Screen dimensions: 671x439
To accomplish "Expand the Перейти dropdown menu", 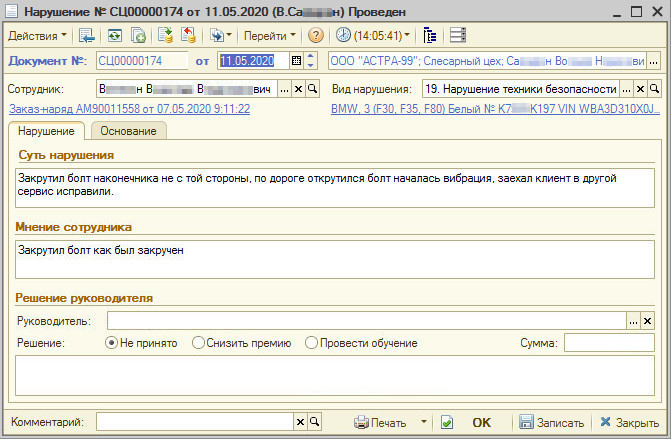I will (270, 35).
